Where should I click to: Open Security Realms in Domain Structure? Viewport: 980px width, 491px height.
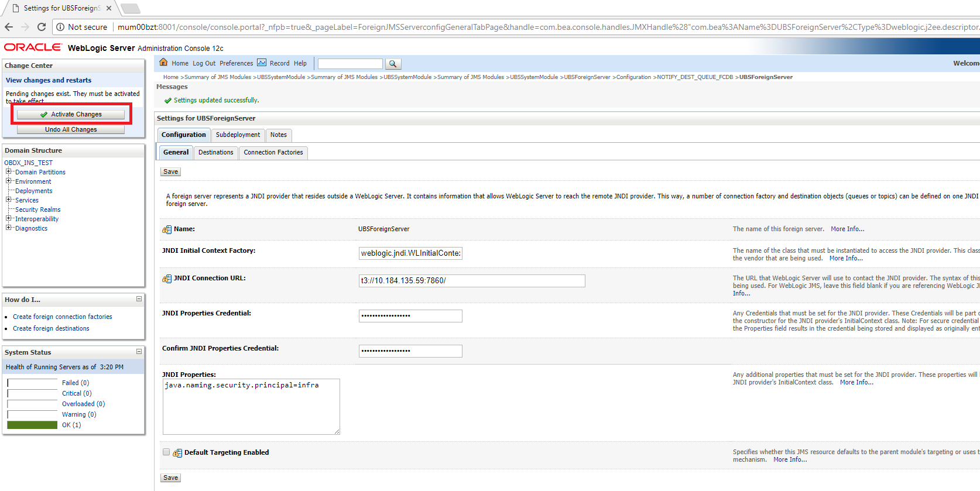[38, 210]
